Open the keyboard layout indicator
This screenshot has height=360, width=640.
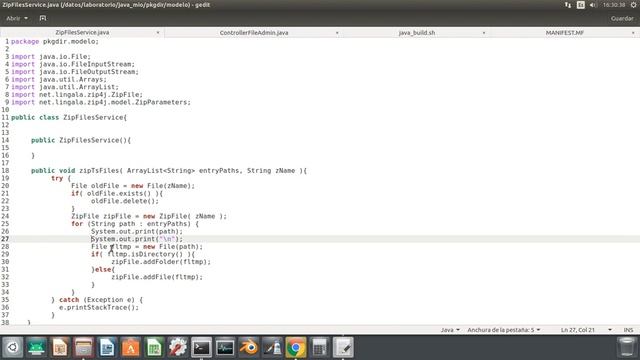click(x=580, y=5)
